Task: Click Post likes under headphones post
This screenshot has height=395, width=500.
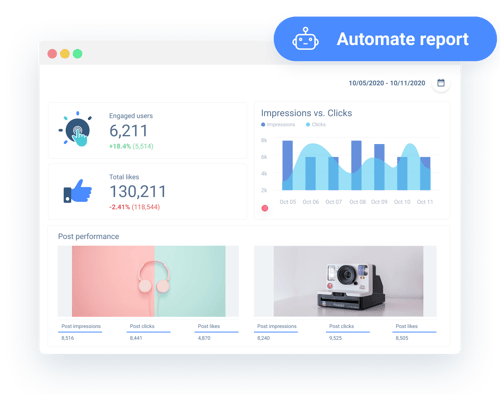Action: pos(209,326)
